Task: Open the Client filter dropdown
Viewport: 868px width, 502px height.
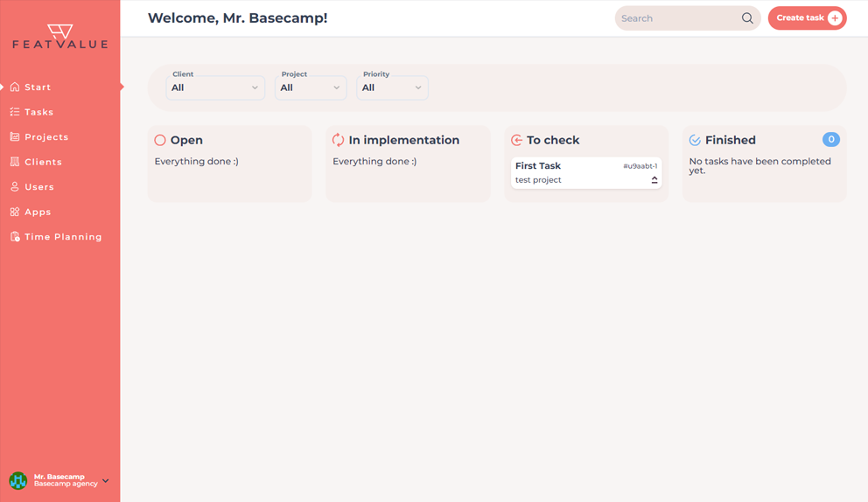Action: [x=215, y=87]
